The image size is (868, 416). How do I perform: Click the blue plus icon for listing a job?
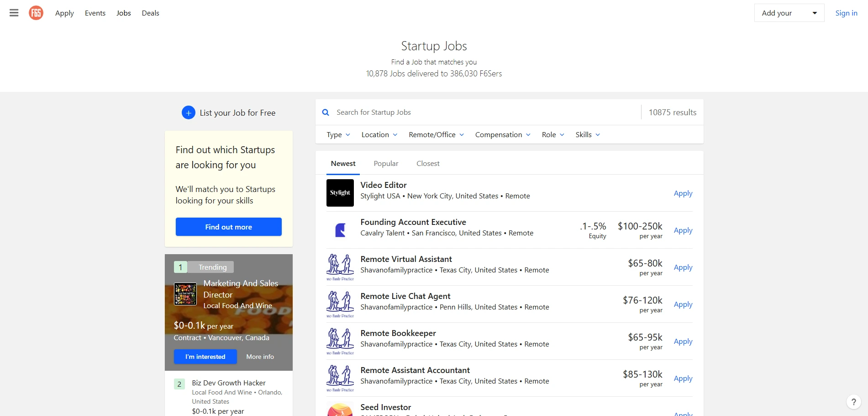[189, 112]
